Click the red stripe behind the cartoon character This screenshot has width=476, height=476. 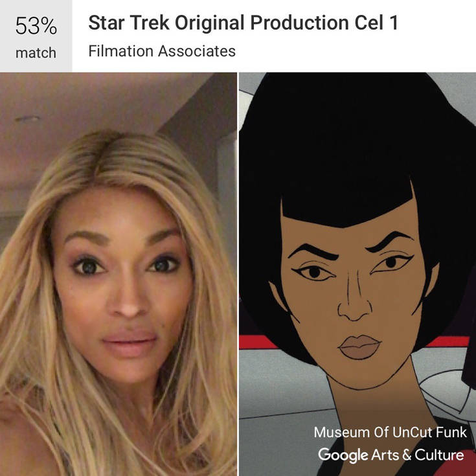256,342
